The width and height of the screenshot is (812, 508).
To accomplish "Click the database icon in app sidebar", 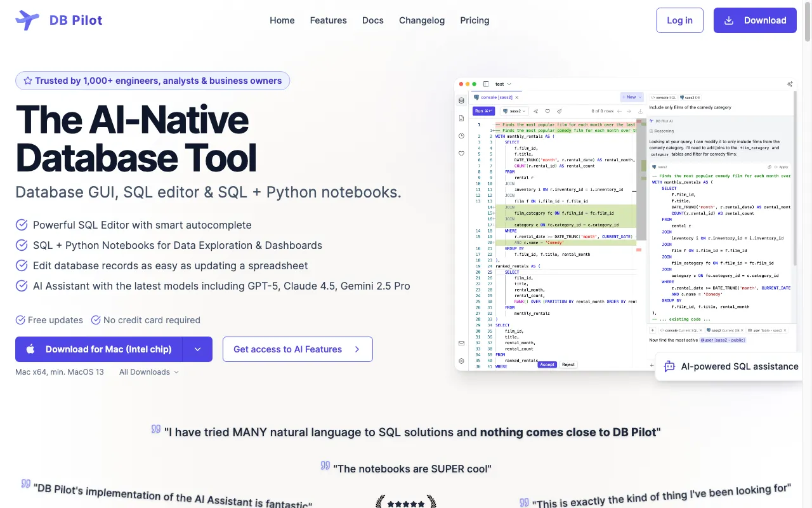I will coord(461,100).
